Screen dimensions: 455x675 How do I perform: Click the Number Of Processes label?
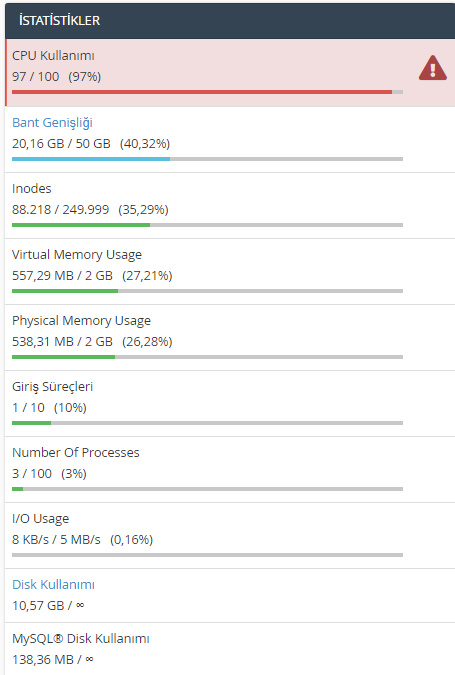(x=76, y=452)
